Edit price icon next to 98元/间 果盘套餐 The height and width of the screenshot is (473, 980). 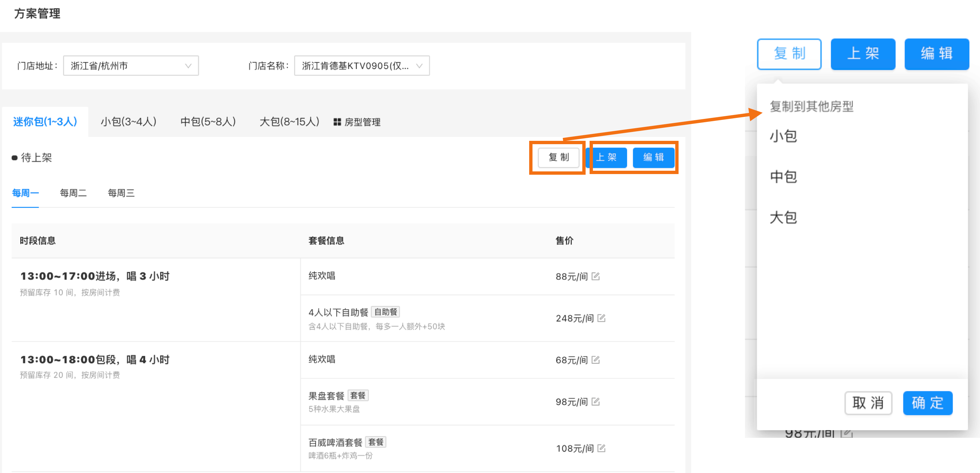point(595,402)
